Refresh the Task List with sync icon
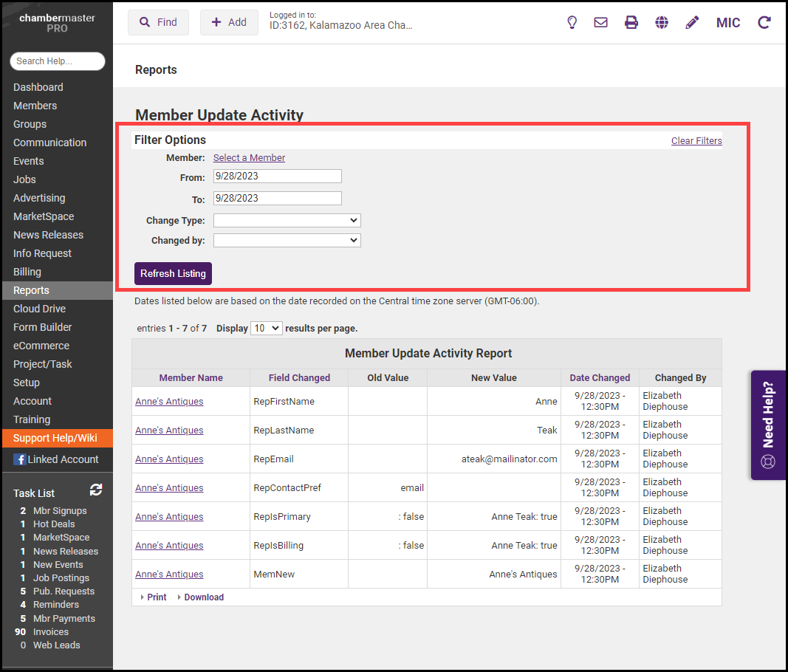788x672 pixels. pos(96,490)
